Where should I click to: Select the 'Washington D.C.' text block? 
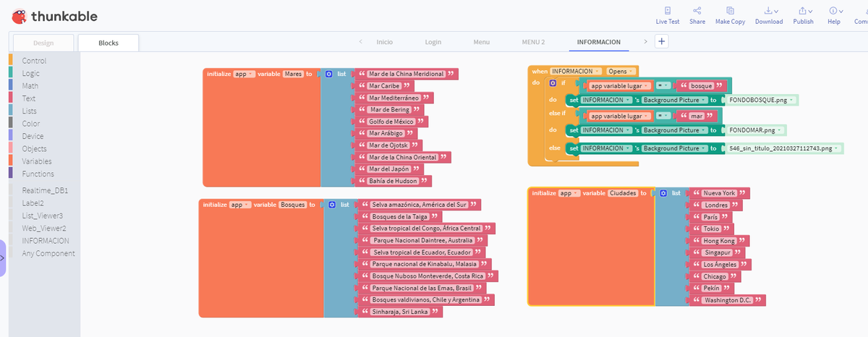pyautogui.click(x=727, y=300)
